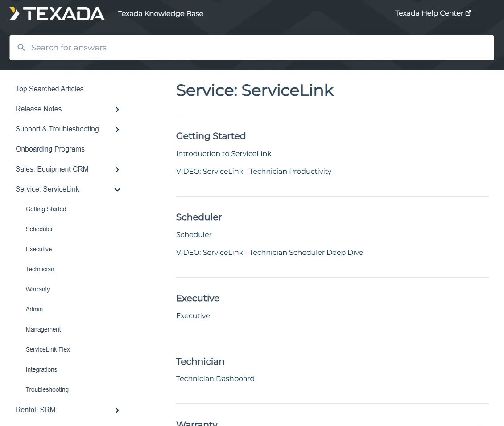This screenshot has height=426, width=504.
Task: Expand the Sales: Equipment CRM chevron
Action: [117, 169]
